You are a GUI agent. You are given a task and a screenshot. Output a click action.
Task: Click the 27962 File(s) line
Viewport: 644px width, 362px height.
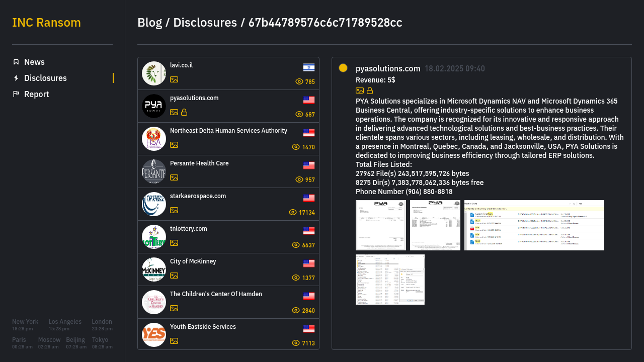tap(413, 173)
